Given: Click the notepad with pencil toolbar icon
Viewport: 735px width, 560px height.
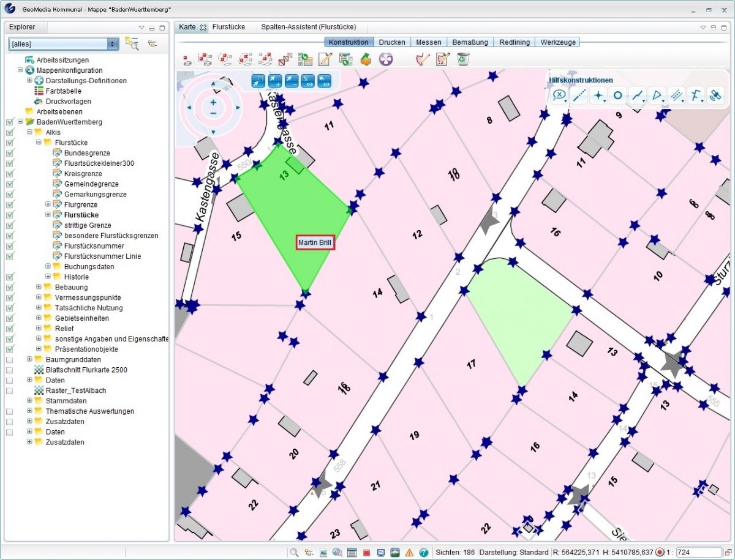Looking at the screenshot, I should (x=325, y=59).
